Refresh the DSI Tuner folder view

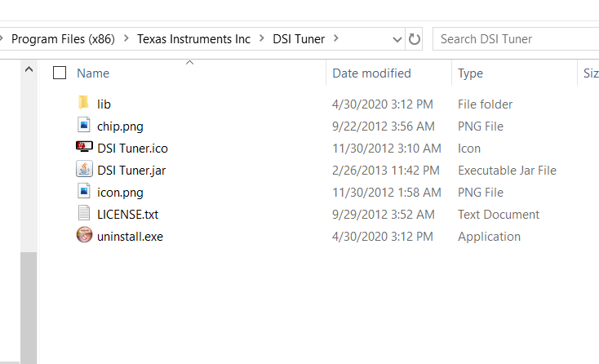[x=414, y=39]
